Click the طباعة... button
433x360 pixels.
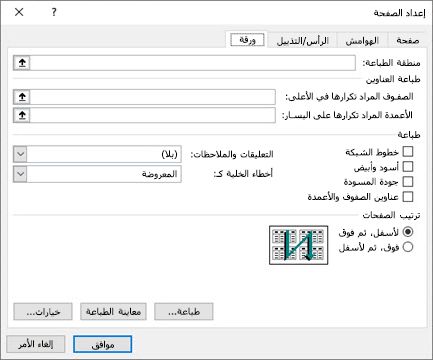point(184,312)
